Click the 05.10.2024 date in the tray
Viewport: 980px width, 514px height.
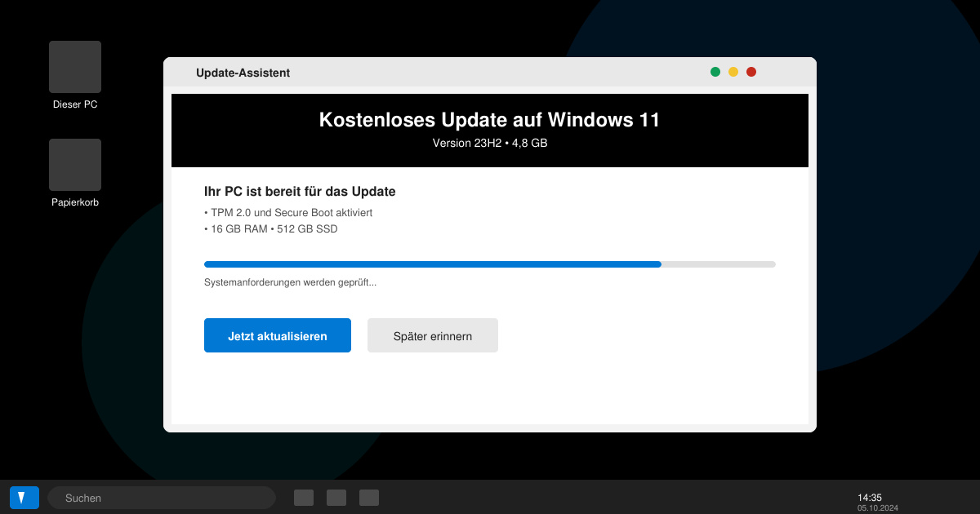878,507
